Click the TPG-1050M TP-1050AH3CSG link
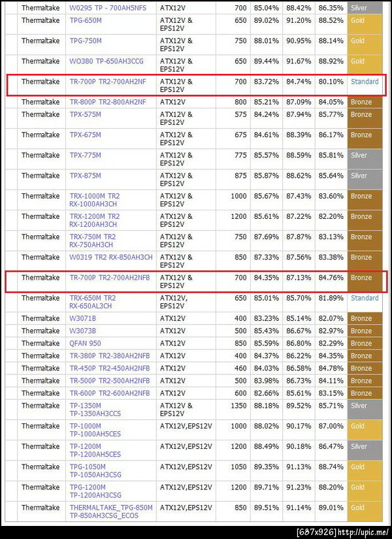Image resolution: width=392 pixels, height=539 pixels. coord(95,470)
